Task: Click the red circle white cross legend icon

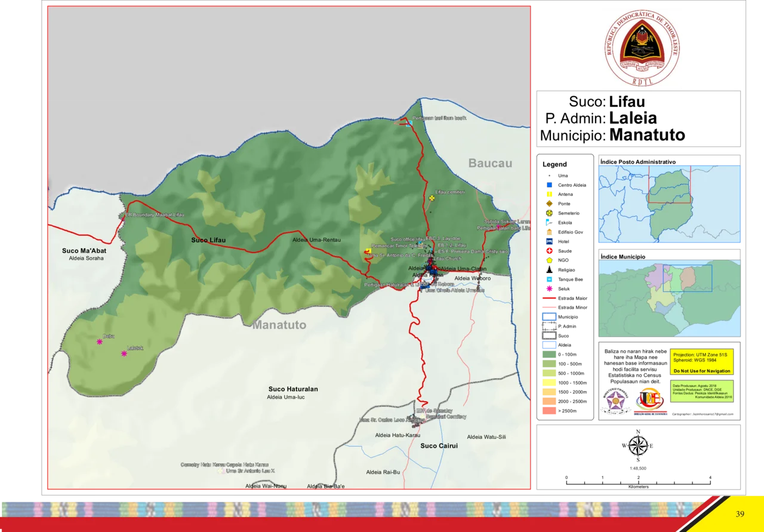Action: pyautogui.click(x=549, y=251)
